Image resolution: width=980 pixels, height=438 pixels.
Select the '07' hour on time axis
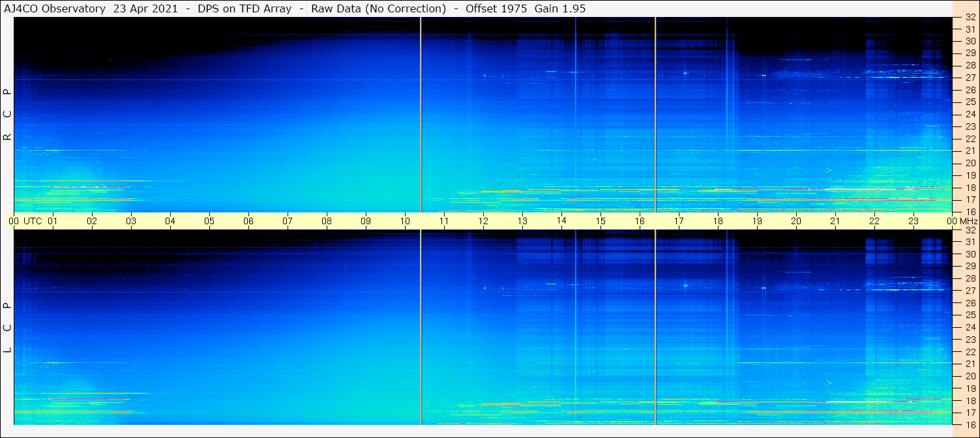[x=288, y=221]
